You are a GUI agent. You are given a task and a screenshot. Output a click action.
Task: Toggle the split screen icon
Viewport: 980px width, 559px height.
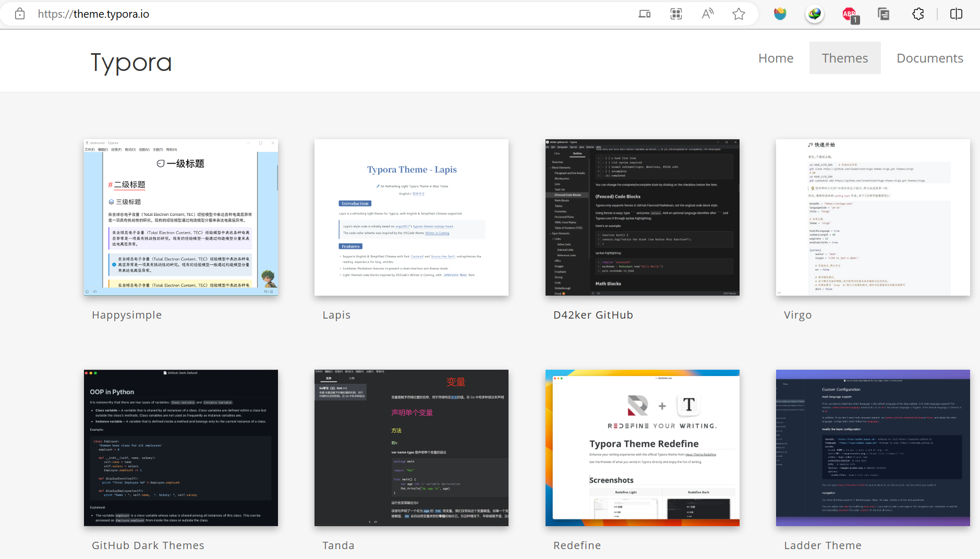coord(956,14)
